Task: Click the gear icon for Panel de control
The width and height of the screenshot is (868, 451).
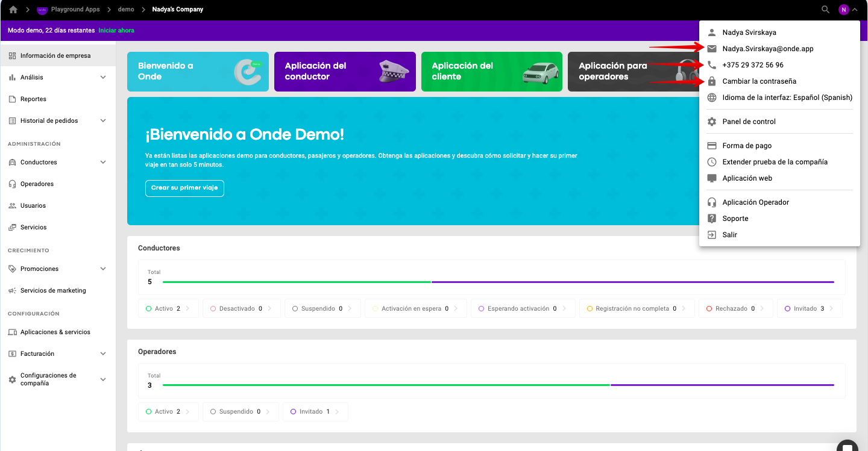Action: 712,122
